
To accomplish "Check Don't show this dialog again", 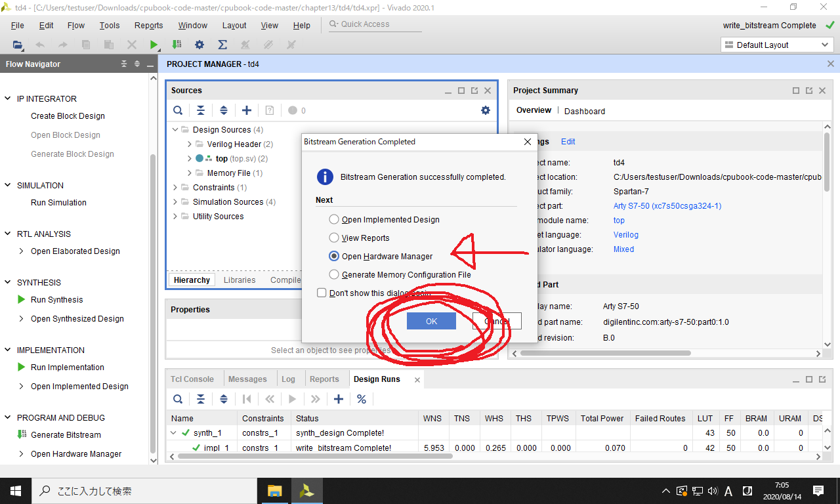I will click(322, 293).
